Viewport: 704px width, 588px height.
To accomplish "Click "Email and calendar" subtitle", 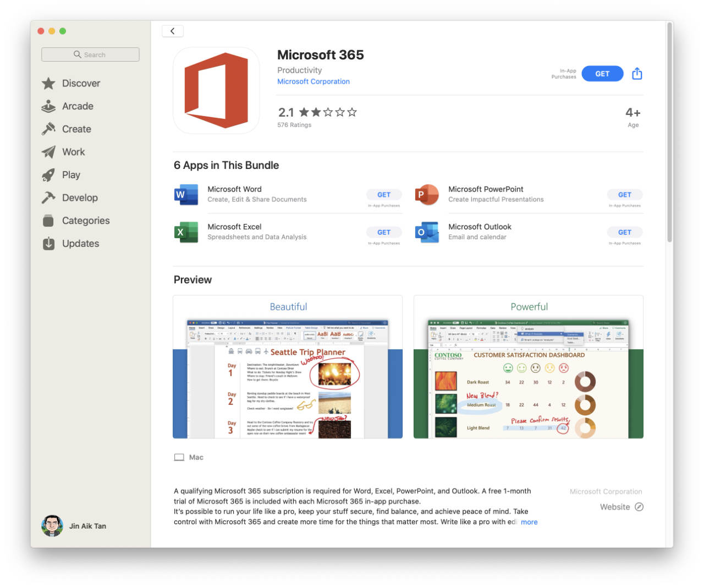I will 477,237.
